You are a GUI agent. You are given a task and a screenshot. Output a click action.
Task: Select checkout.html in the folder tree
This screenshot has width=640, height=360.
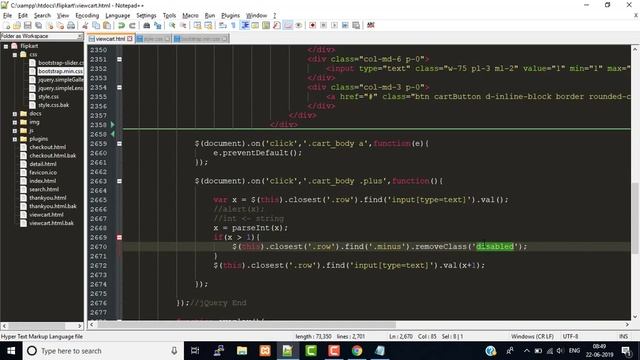(47, 147)
